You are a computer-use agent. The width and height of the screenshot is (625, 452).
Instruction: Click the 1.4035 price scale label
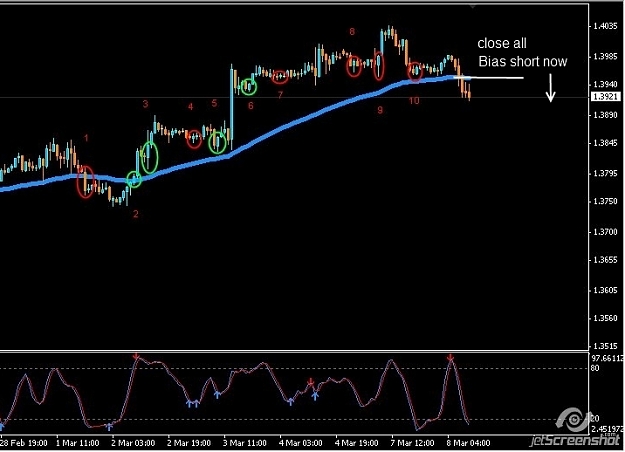pyautogui.click(x=605, y=26)
